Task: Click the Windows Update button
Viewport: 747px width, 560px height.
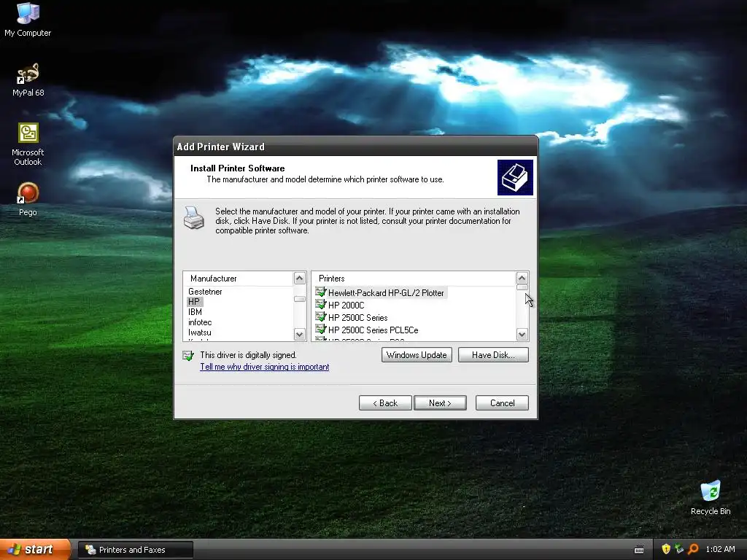Action: 417,355
